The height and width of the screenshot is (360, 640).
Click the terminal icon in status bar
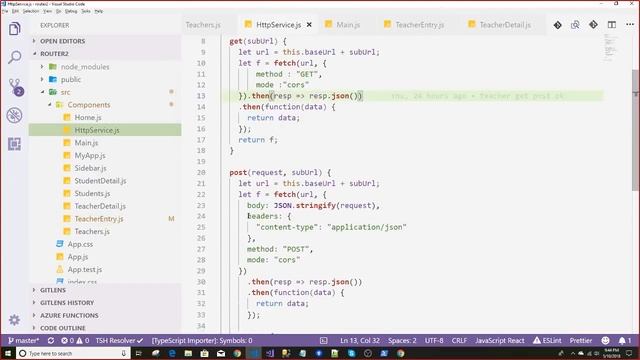[x=324, y=340]
